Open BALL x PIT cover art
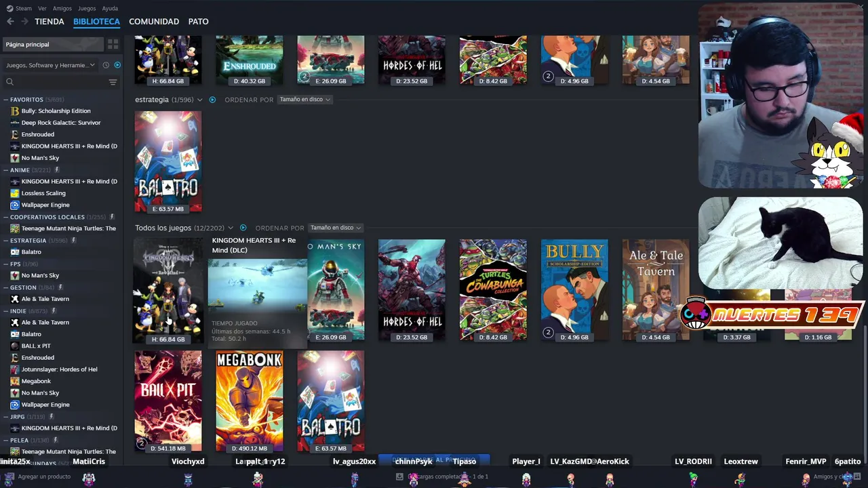This screenshot has height=488, width=868. 168,401
